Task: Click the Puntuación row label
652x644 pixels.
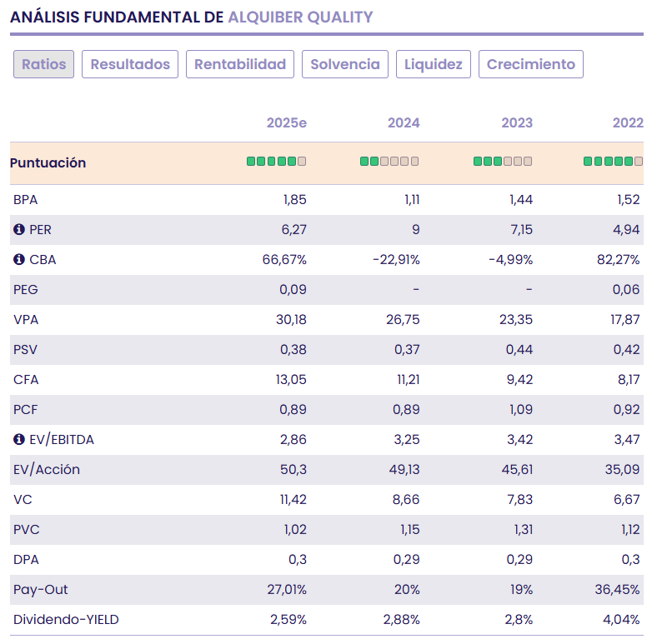Action: (48, 163)
